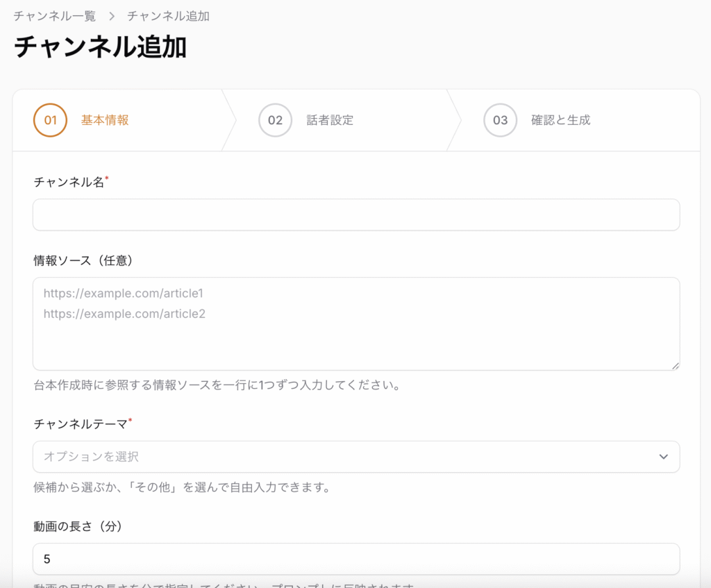Switch to the 話者設定 step
The height and width of the screenshot is (588, 711).
coord(330,120)
